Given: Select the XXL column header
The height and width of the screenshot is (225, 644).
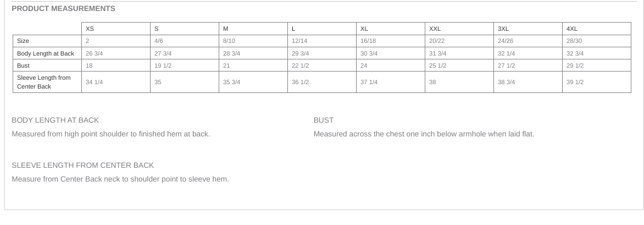Looking at the screenshot, I should (435, 29).
